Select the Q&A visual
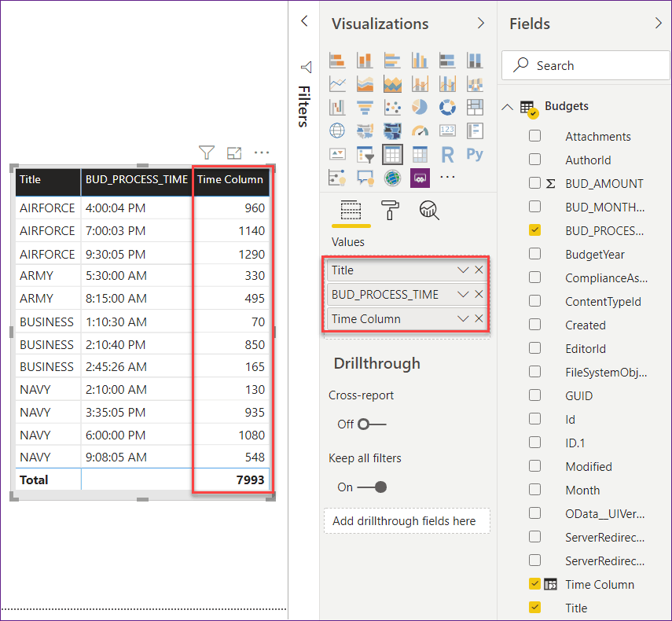This screenshot has width=672, height=621. 365,178
